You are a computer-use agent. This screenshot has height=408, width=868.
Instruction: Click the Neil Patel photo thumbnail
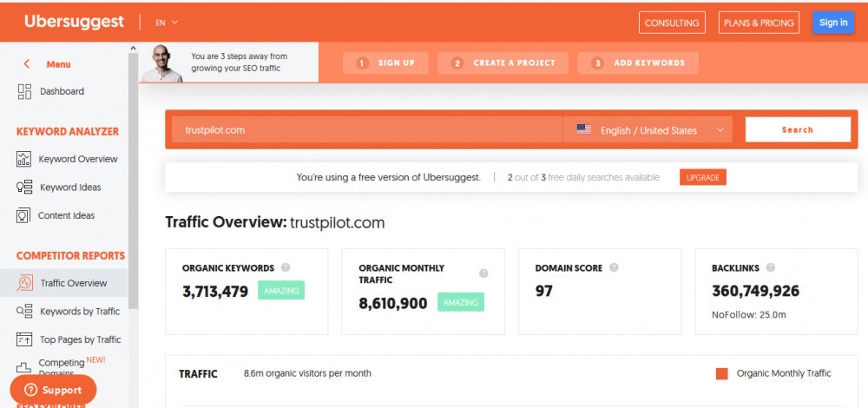click(161, 63)
